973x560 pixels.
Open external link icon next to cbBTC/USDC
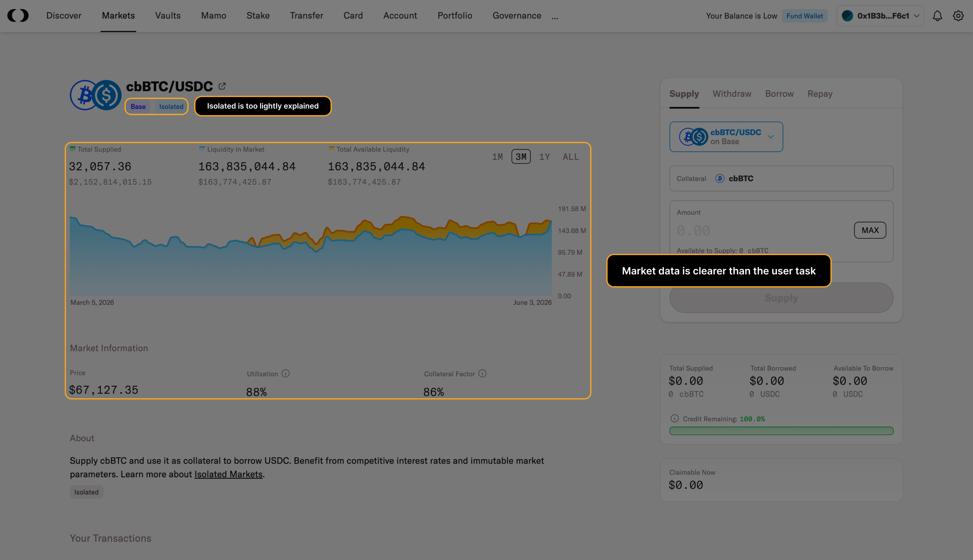222,86
